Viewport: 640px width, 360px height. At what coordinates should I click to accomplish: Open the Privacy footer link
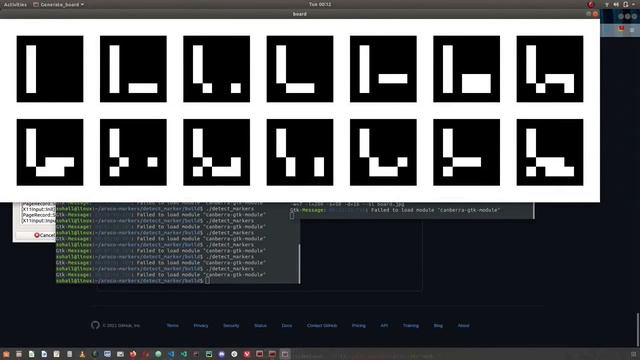[x=201, y=326]
